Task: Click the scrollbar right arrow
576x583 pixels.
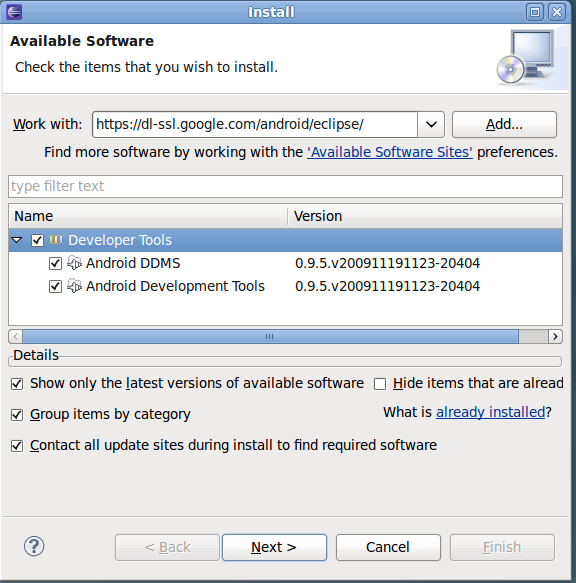Action: tap(555, 336)
